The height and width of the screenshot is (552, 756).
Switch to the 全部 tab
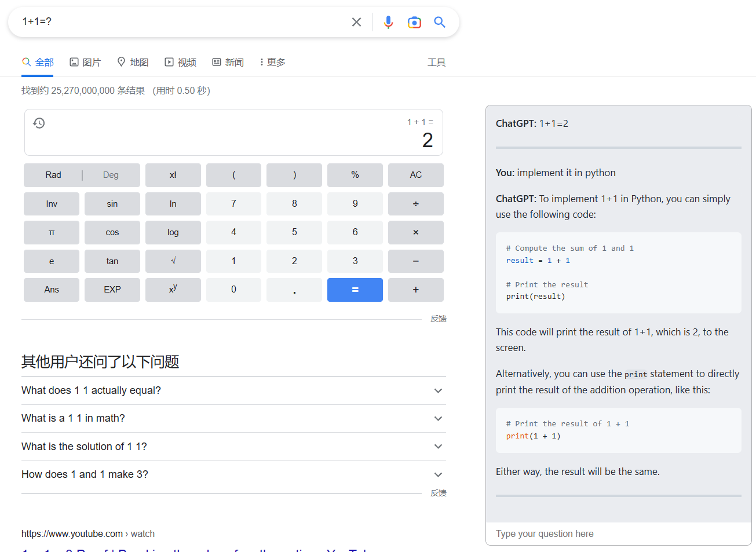tap(38, 62)
